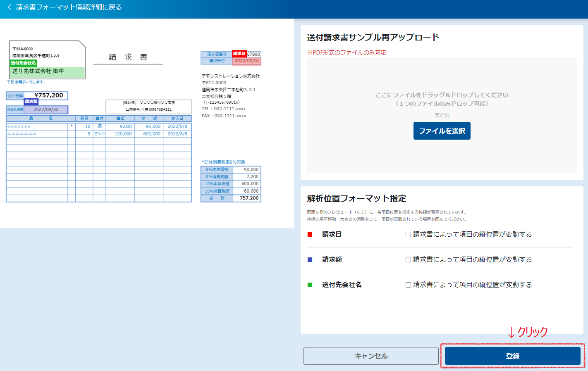Click the 〒814-0000 postal code in address box
This screenshot has height=371, width=588.
[22, 49]
